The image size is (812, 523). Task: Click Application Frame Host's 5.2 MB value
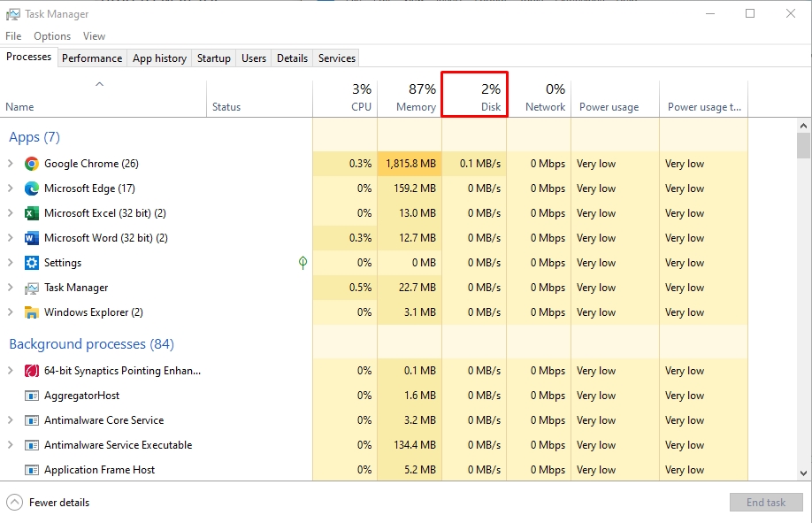[419, 470]
